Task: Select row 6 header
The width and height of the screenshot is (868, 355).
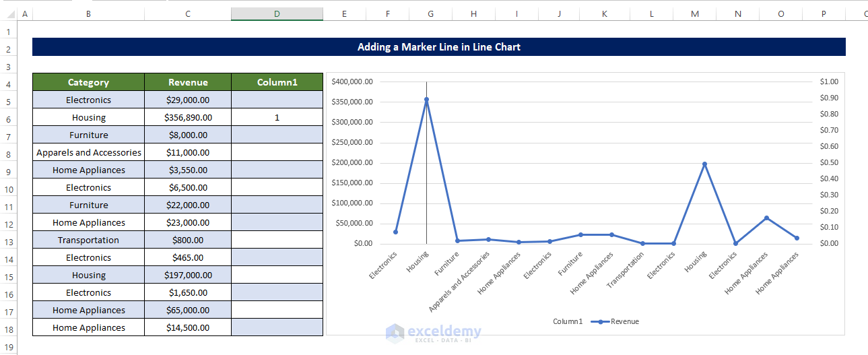Action: (x=9, y=118)
